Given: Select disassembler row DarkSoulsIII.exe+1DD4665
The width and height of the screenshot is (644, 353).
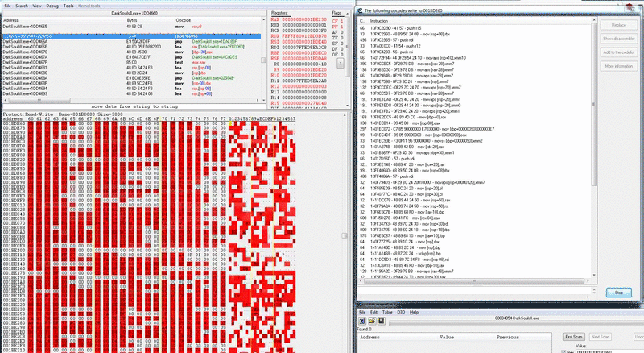Looking at the screenshot, I should click(x=131, y=27).
